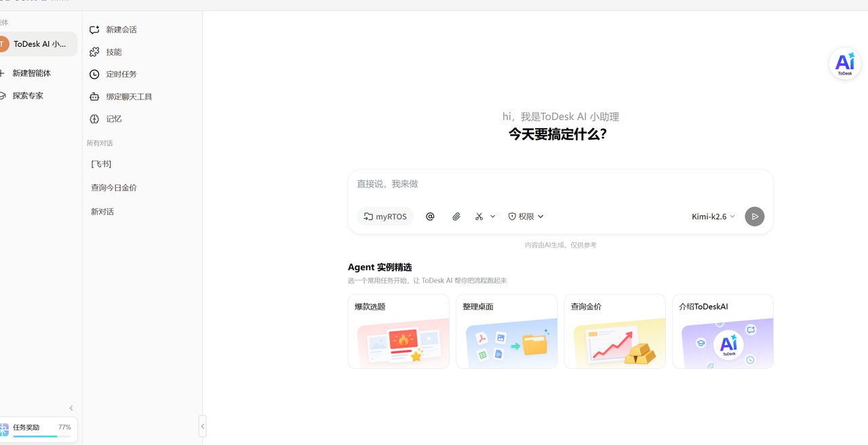This screenshot has height=445, width=868.
Task: Click the 直接说，我来做 input field
Action: click(560, 185)
